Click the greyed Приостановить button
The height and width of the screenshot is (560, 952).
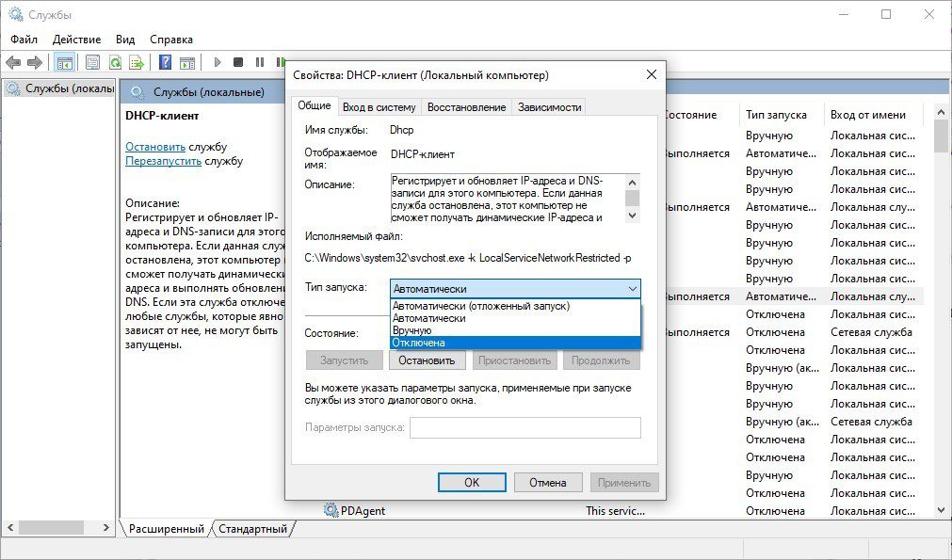514,360
